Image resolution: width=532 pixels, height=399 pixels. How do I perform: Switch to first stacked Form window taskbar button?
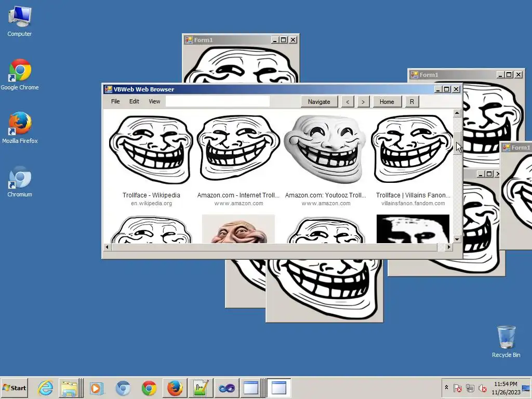(251, 388)
